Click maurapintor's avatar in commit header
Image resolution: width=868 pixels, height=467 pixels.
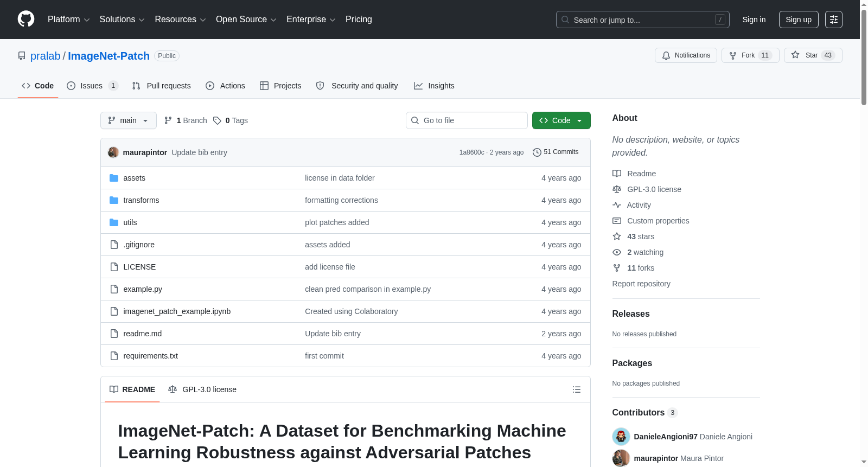(x=113, y=152)
